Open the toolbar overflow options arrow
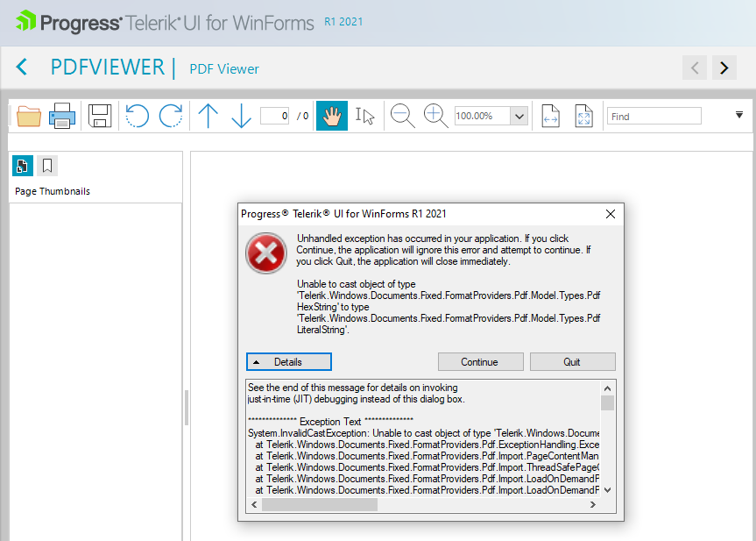Screen dimensions: 756x541 (x=739, y=115)
